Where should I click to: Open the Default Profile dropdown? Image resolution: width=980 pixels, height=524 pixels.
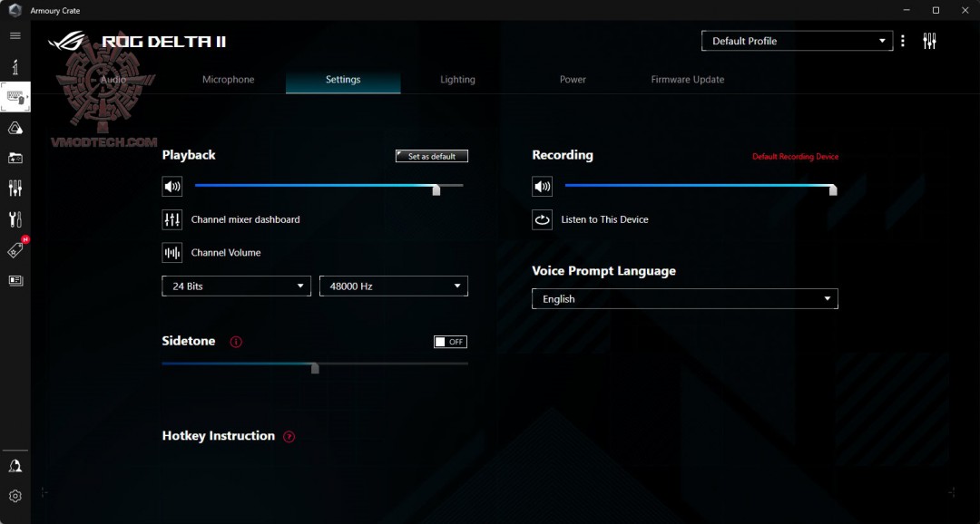tap(797, 41)
